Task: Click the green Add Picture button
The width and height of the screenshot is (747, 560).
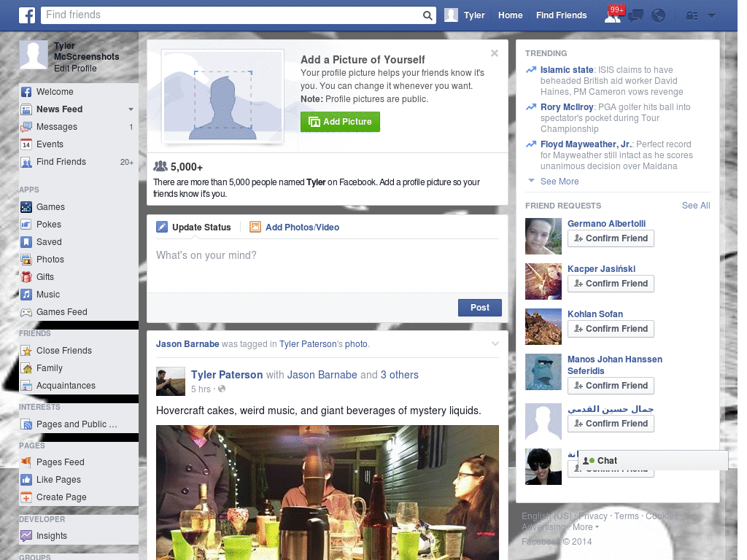Action: tap(340, 122)
